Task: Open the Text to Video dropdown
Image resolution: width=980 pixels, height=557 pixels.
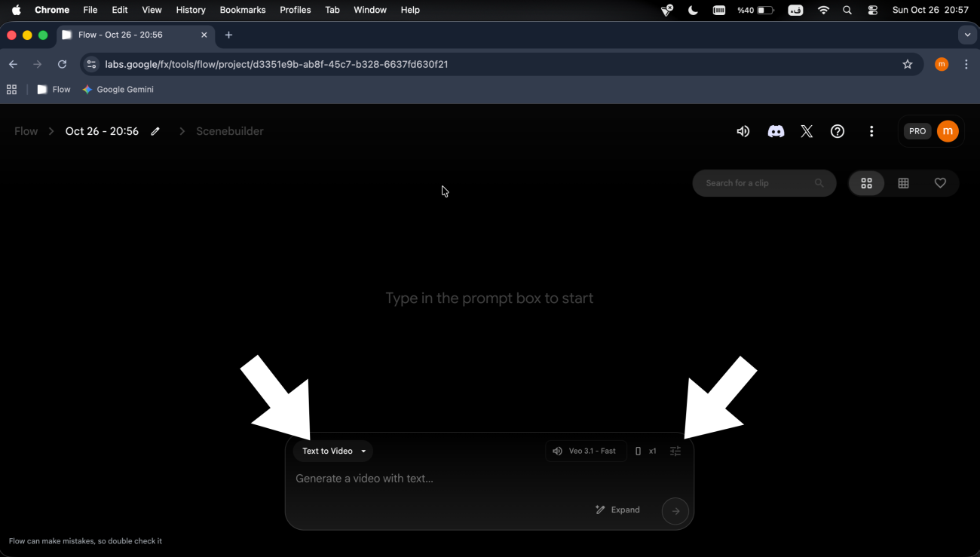Action: [x=333, y=451]
